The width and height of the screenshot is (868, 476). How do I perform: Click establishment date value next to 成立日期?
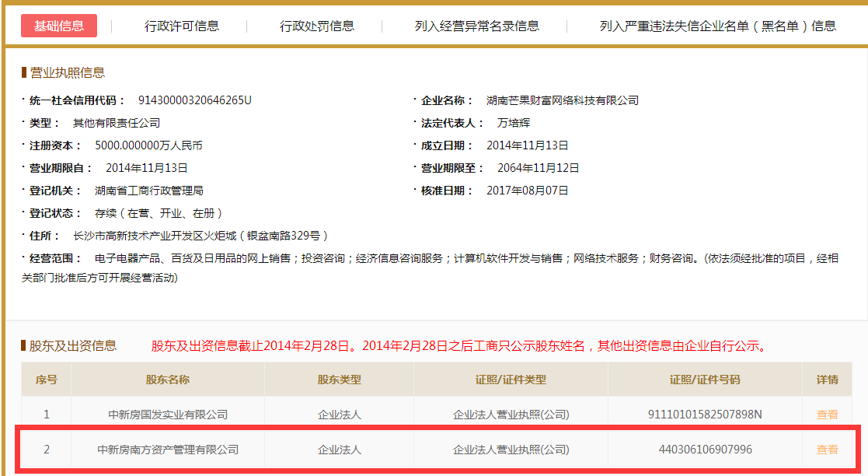click(x=528, y=145)
